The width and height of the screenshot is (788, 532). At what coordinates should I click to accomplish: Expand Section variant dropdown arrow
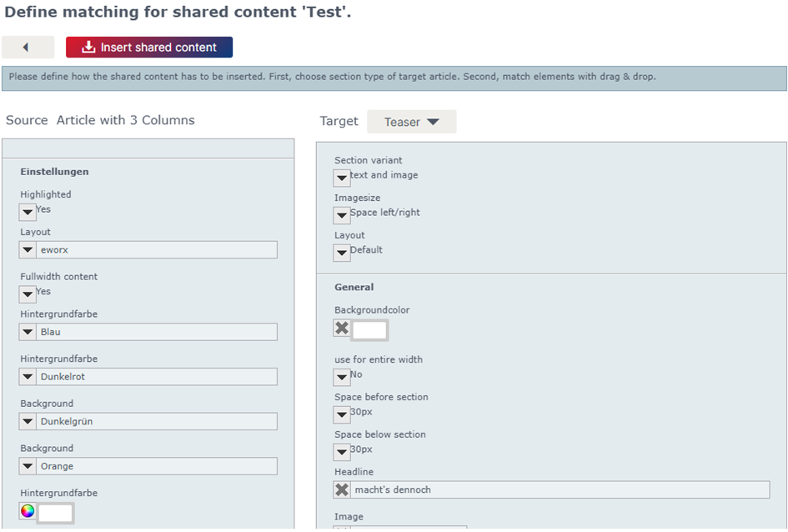pyautogui.click(x=342, y=178)
